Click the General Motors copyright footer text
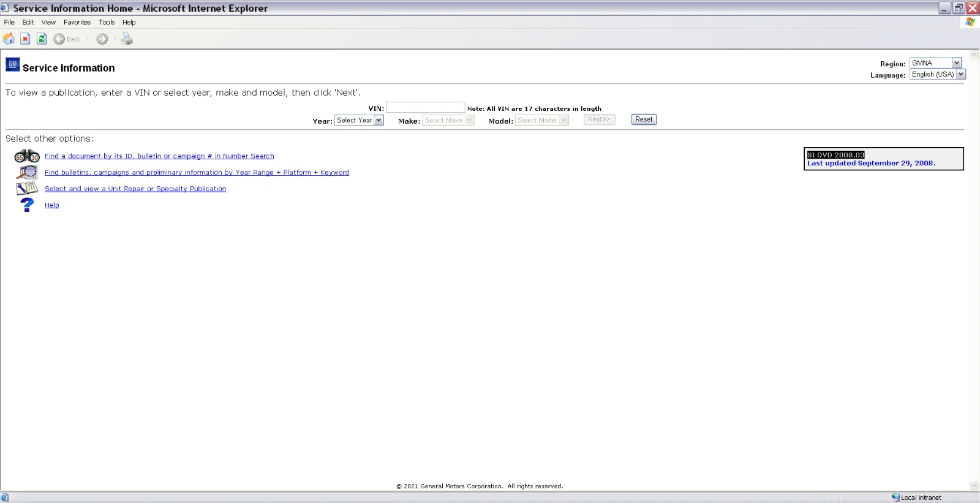This screenshot has width=980, height=503. (480, 486)
